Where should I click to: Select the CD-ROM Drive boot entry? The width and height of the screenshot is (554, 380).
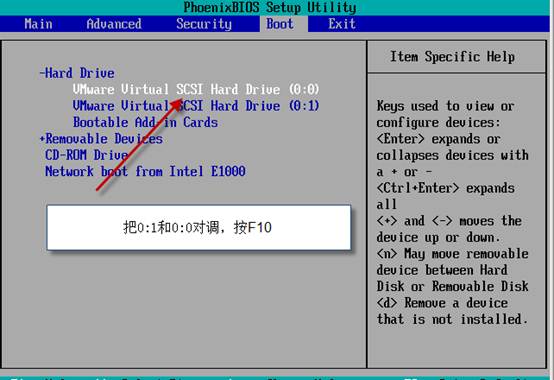click(x=87, y=155)
